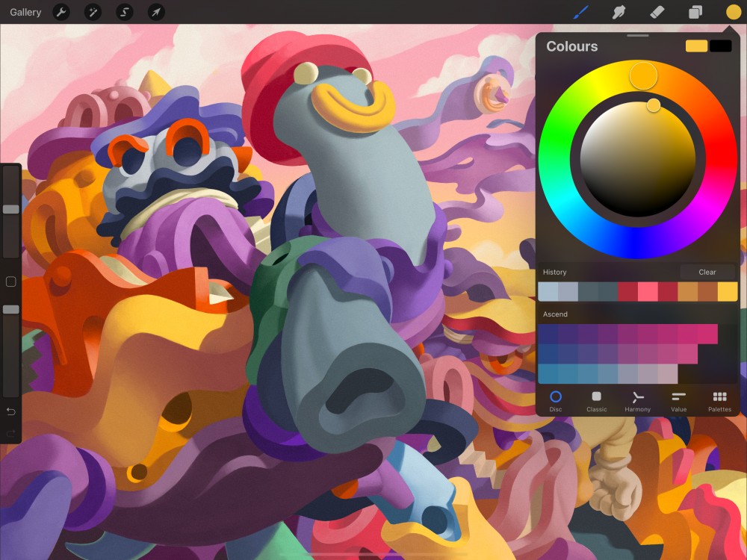The width and height of the screenshot is (747, 560).
Task: Open the Gallery
Action: [x=25, y=12]
